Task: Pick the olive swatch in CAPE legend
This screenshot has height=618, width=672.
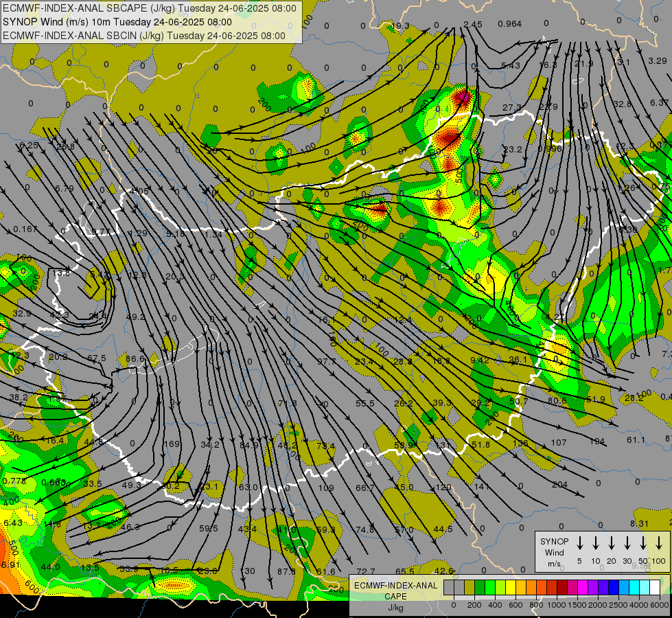Action: point(470,588)
